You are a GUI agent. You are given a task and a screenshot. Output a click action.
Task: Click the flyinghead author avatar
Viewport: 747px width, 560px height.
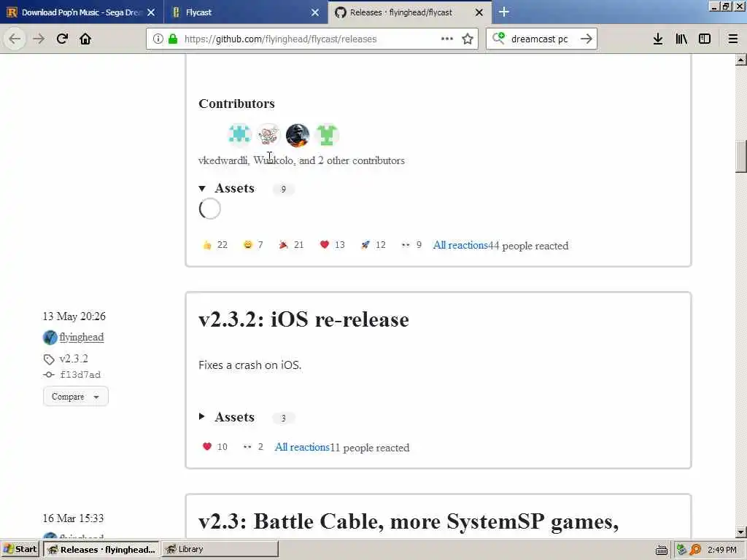point(50,337)
